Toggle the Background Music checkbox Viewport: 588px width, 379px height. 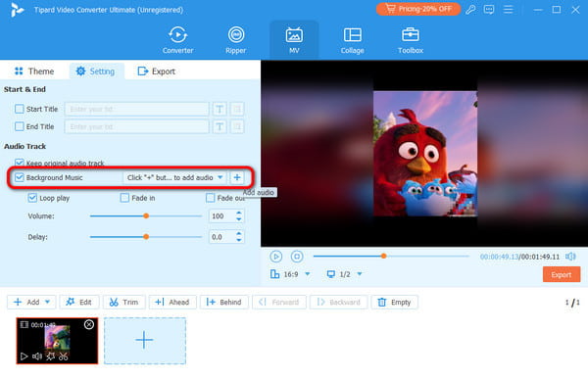pos(20,177)
